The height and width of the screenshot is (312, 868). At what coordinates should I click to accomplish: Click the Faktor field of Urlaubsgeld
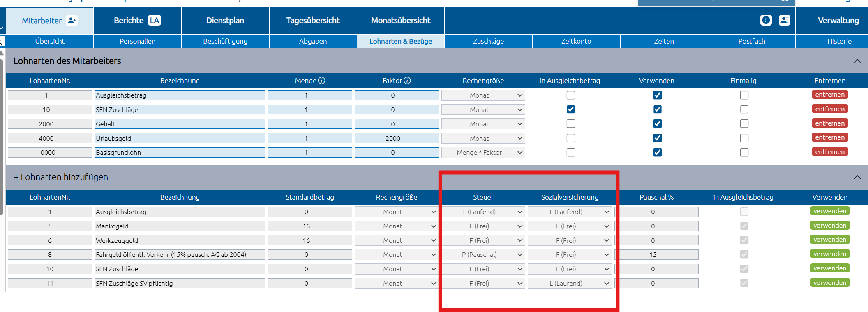coord(396,138)
